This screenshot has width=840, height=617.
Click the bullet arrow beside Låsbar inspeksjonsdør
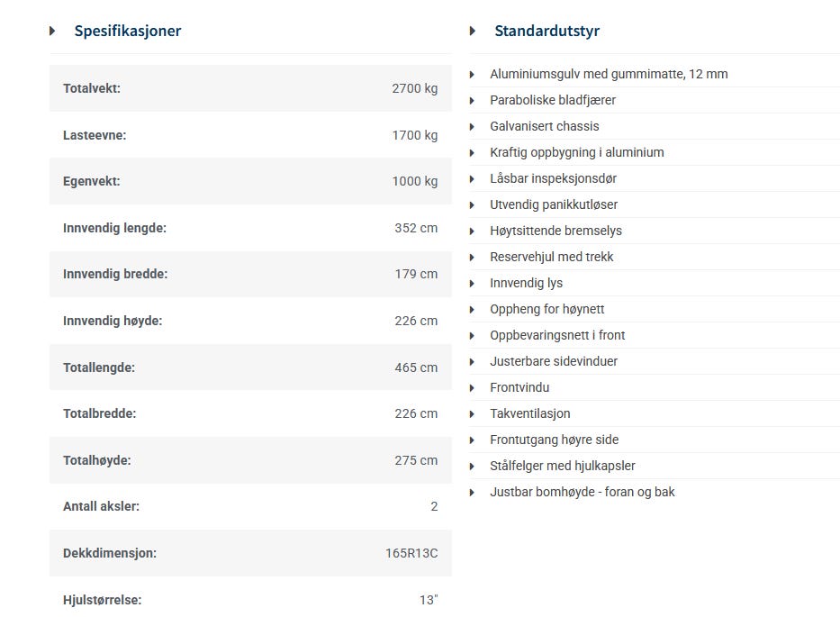(472, 179)
